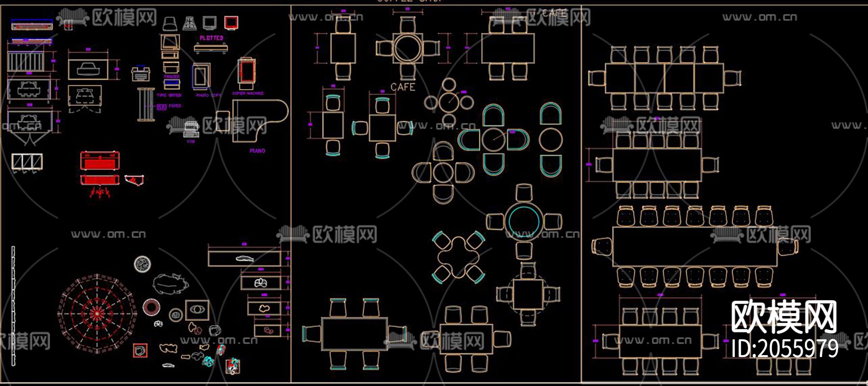The height and width of the screenshot is (386, 868).
Task: Select the small round table with four stools
Action: coord(449,102)
